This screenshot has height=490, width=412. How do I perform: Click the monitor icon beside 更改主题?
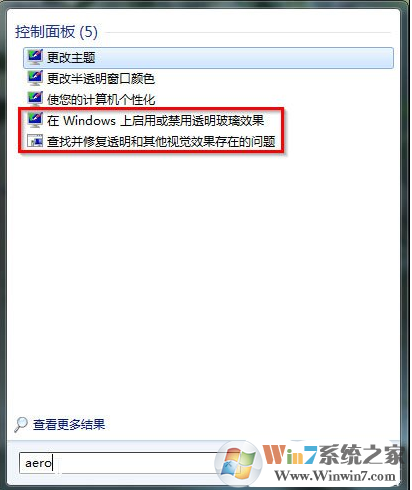click(35, 58)
